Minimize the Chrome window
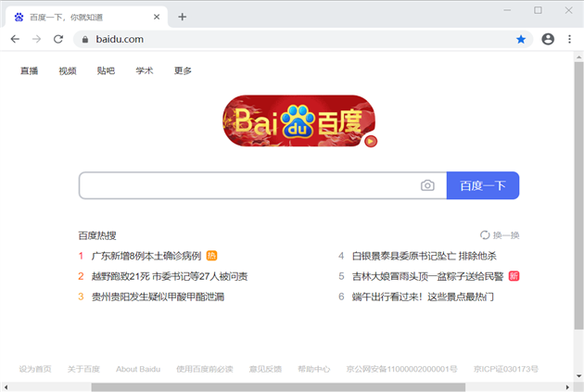The image size is (584, 392). point(507,10)
